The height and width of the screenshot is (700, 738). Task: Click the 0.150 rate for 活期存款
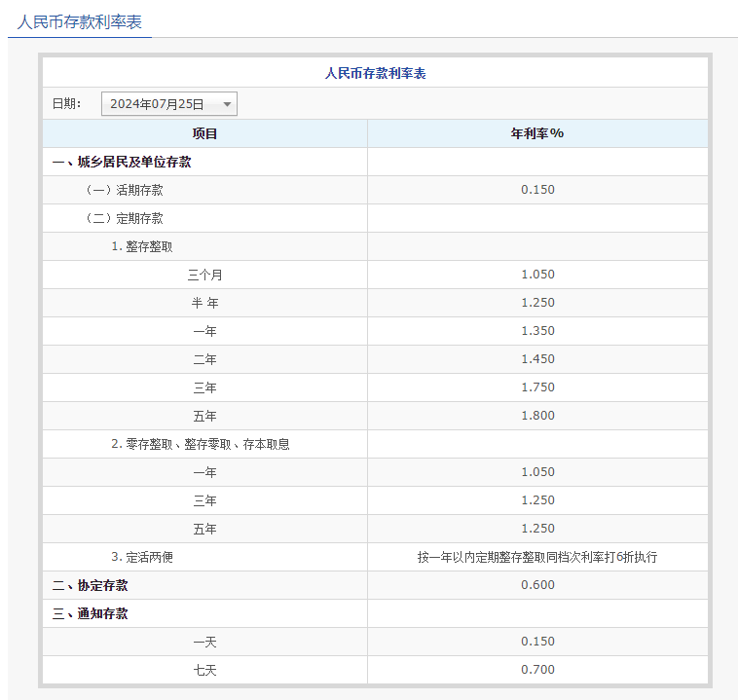tap(537, 190)
